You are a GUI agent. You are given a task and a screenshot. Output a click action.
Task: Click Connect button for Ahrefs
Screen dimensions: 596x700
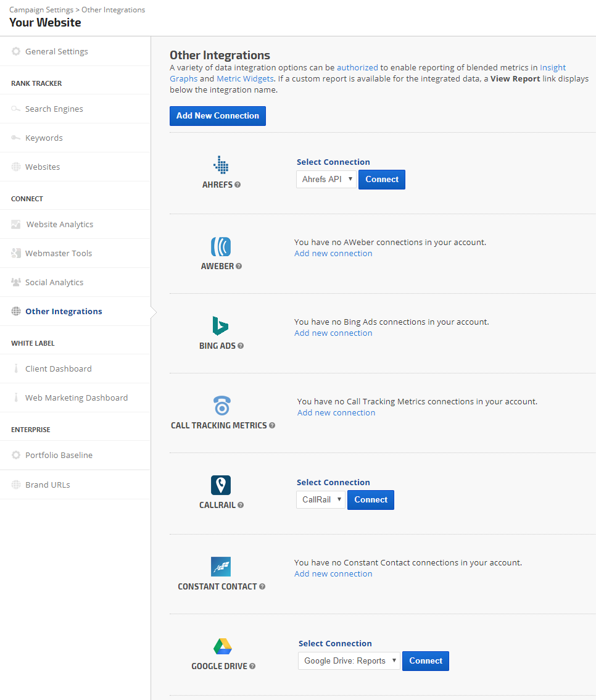pyautogui.click(x=382, y=180)
